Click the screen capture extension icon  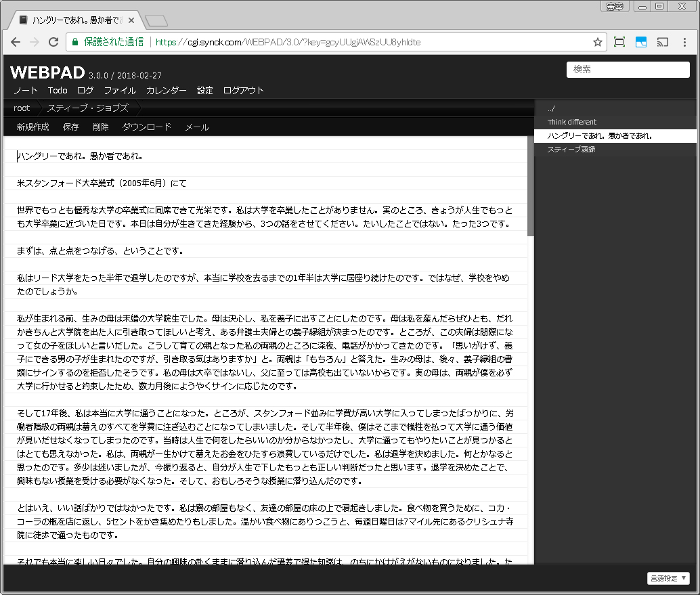(619, 42)
